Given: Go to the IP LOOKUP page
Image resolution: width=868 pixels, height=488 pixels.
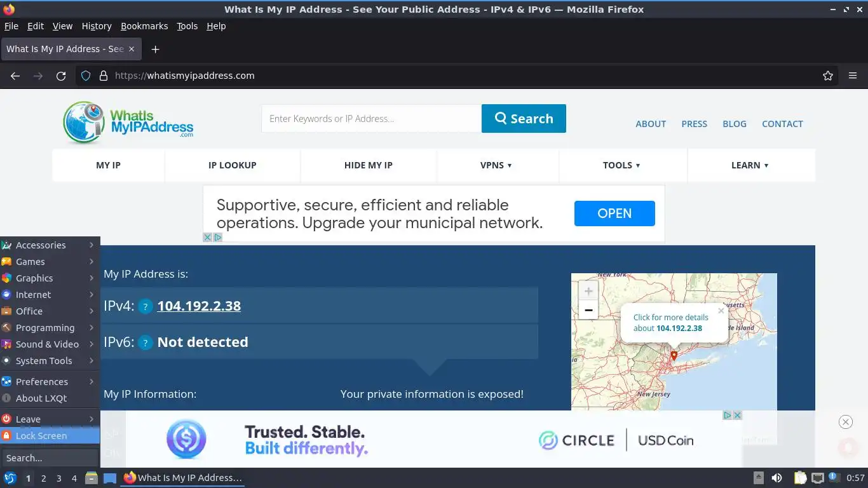Looking at the screenshot, I should tap(233, 165).
